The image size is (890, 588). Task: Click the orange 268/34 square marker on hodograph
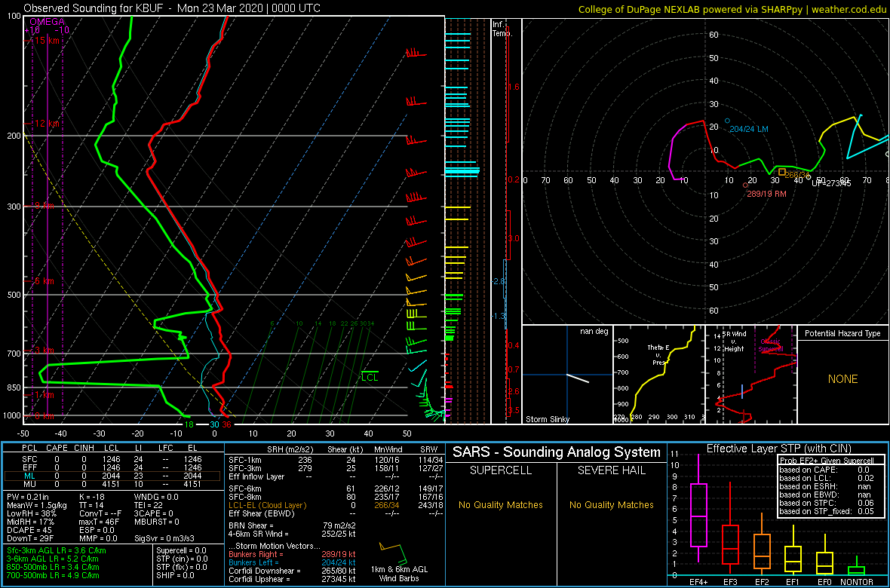(x=782, y=172)
